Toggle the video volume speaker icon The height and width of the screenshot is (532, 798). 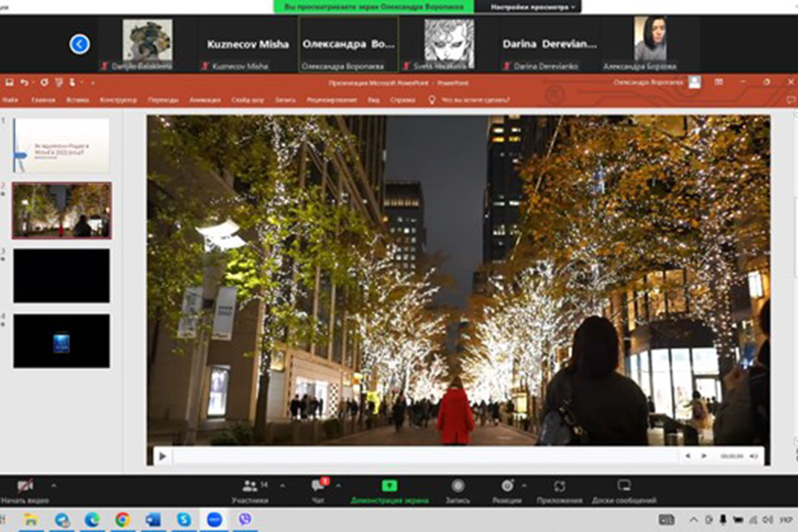(x=754, y=456)
